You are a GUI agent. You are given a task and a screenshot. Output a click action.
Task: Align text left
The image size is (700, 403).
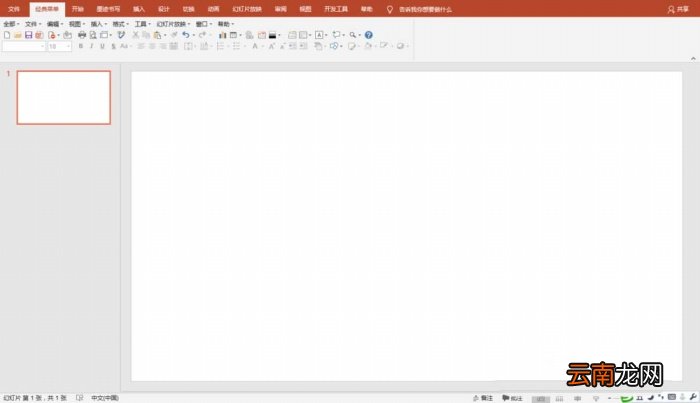(x=141, y=46)
